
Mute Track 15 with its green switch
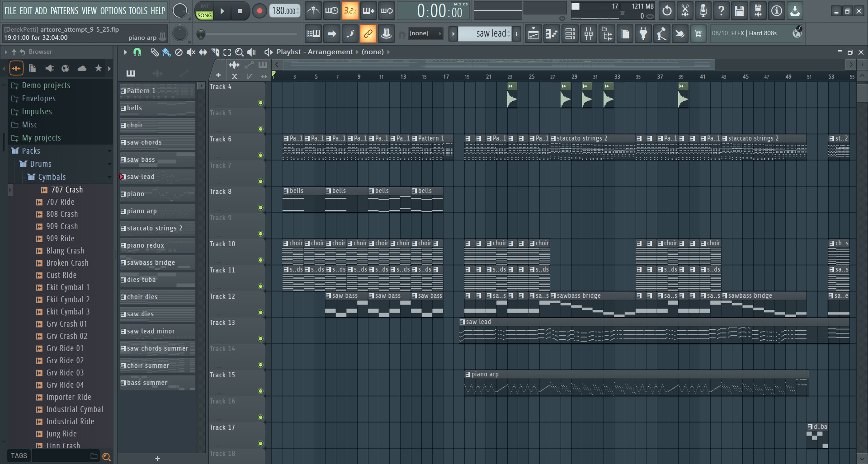click(x=260, y=391)
